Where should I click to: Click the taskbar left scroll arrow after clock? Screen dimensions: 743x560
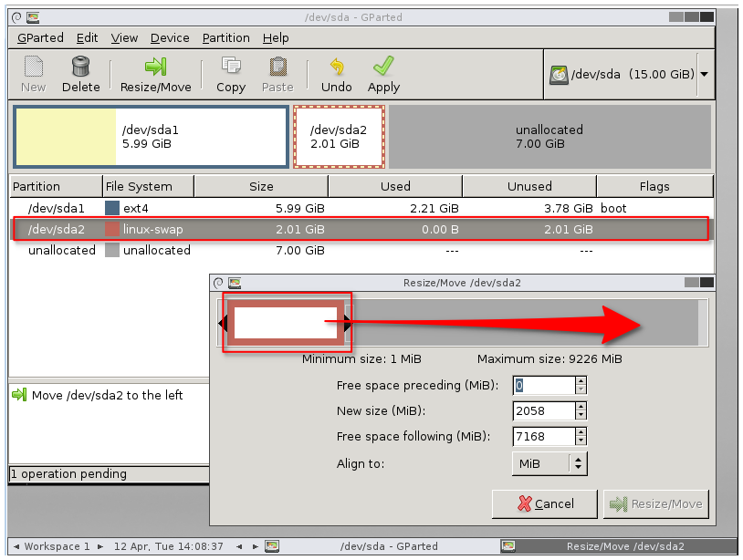pos(239,546)
